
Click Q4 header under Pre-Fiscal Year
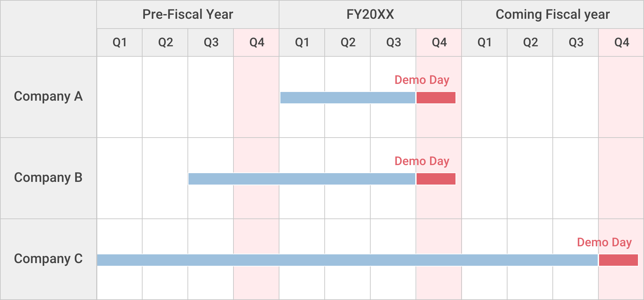point(257,42)
